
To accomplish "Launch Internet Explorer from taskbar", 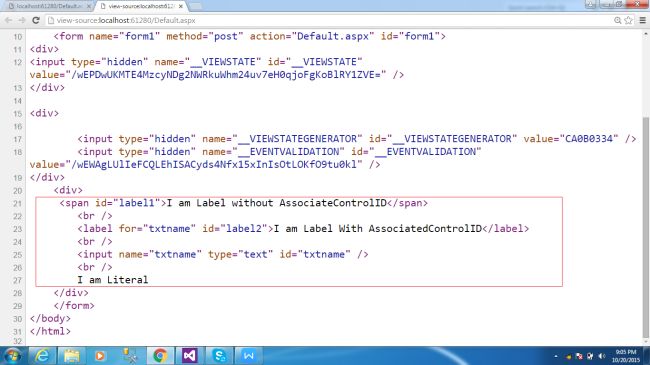I will [x=42, y=356].
